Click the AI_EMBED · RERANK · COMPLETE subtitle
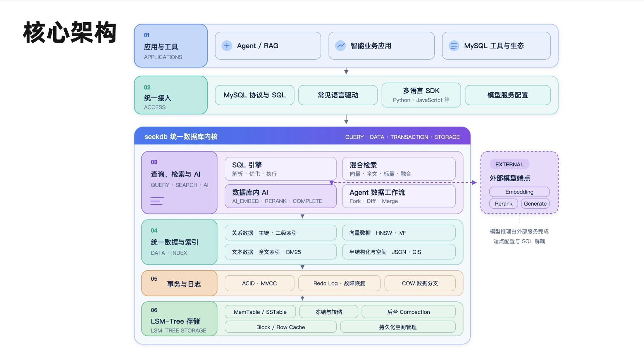The width and height of the screenshot is (644, 363). pyautogui.click(x=277, y=201)
